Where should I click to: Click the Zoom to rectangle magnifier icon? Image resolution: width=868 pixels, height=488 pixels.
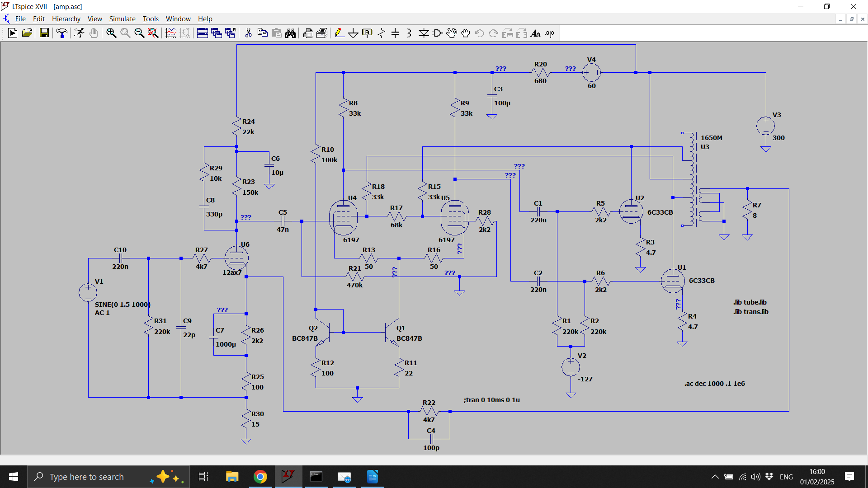(x=125, y=33)
